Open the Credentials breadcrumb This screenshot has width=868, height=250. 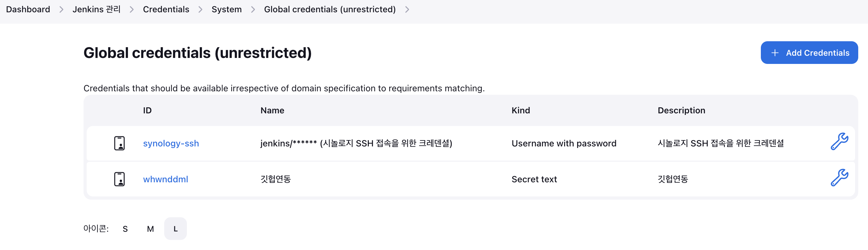tap(166, 9)
